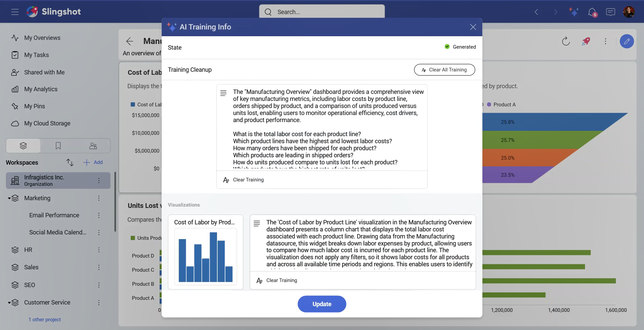This screenshot has height=330, width=644.
Task: Click Cost of Labor legend swatch
Action: [132, 105]
